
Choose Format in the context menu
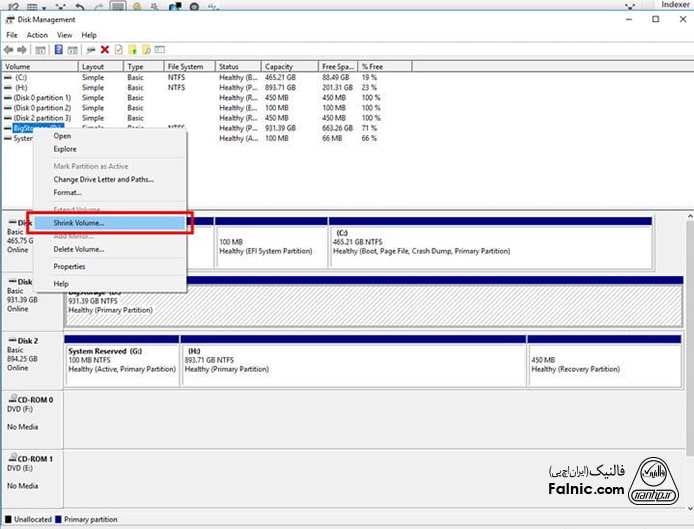(x=67, y=192)
